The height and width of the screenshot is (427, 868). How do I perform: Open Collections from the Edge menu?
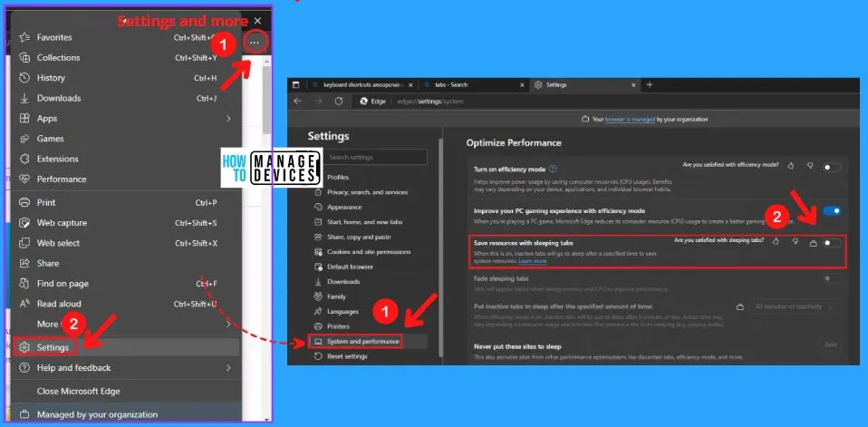click(x=125, y=58)
